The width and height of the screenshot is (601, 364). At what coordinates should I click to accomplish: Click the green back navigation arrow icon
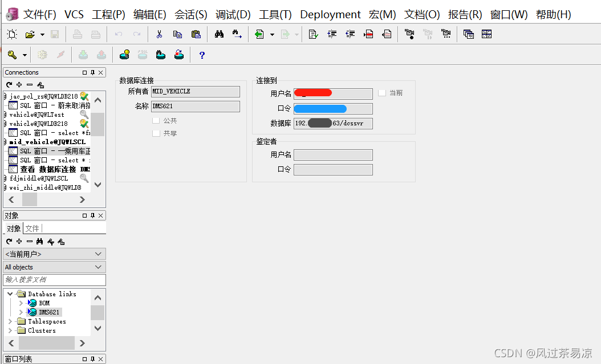tap(259, 34)
